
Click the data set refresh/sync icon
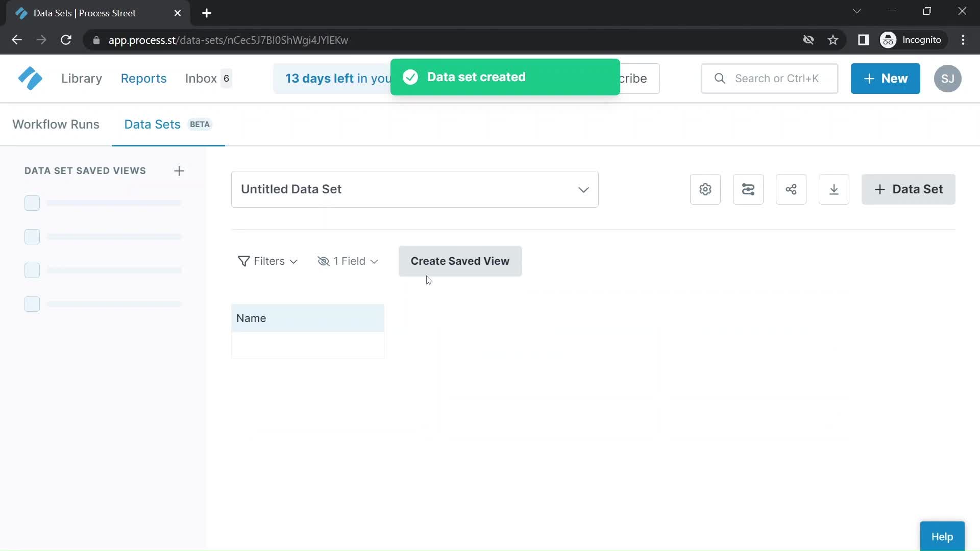[748, 189]
